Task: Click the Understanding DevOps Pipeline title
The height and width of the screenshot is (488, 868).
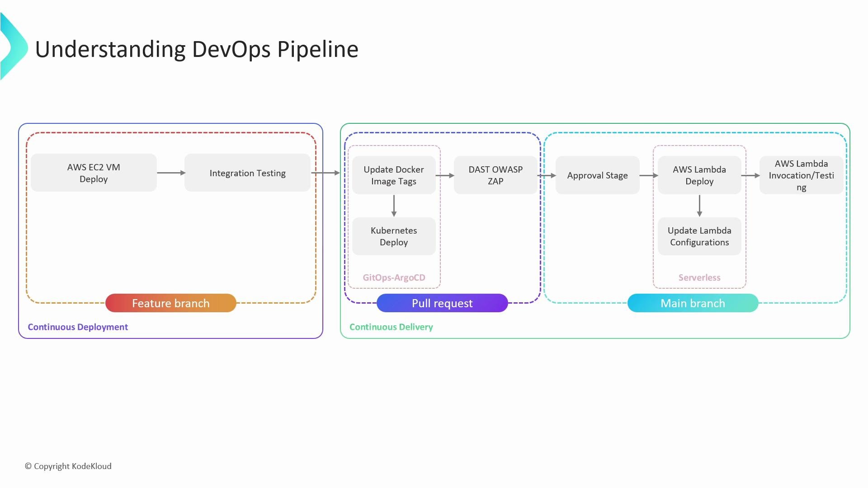Action: pyautogui.click(x=197, y=50)
